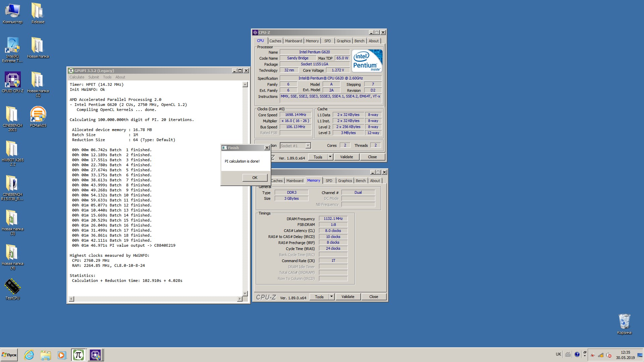Viewport: 644px width, 362px height.
Task: Switch to SPD tab in upper CPU-Z
Action: point(328,41)
